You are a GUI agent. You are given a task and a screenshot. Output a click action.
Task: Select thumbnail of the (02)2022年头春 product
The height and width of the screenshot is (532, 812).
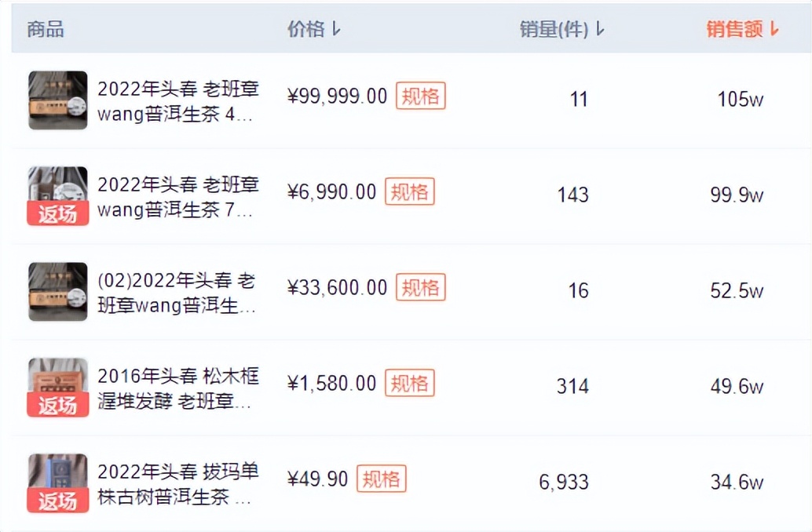58,291
